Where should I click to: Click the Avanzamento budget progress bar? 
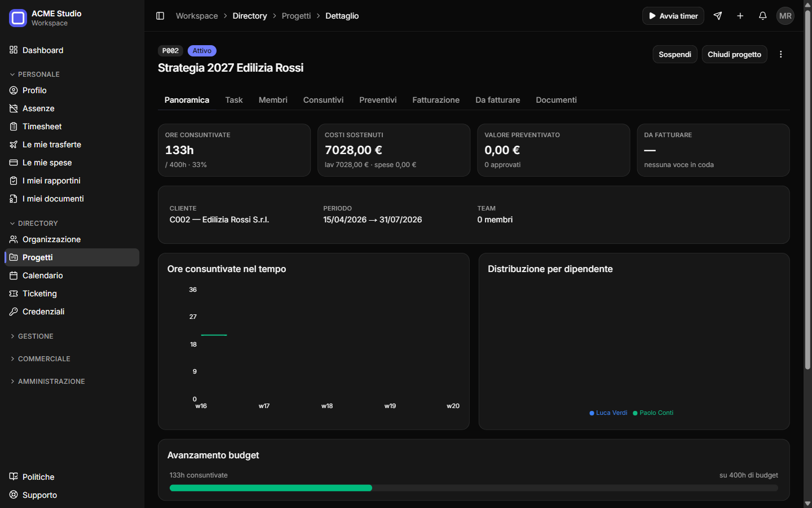coord(474,488)
